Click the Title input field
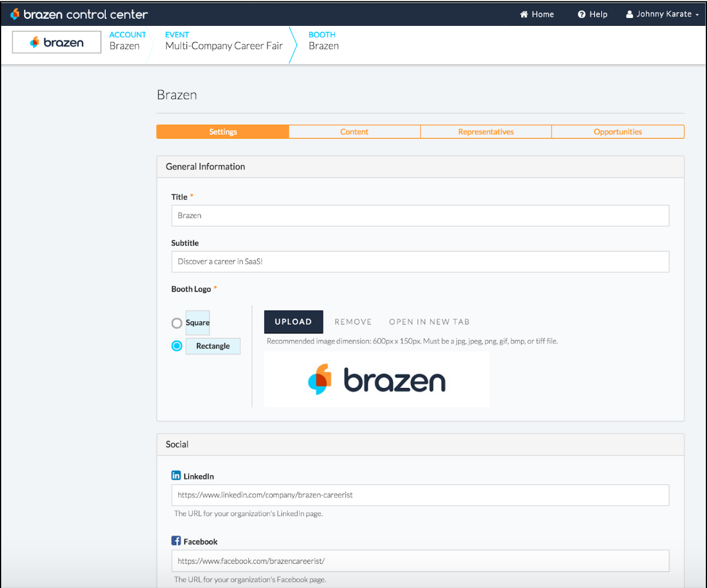Image resolution: width=707 pixels, height=588 pixels. tap(421, 215)
